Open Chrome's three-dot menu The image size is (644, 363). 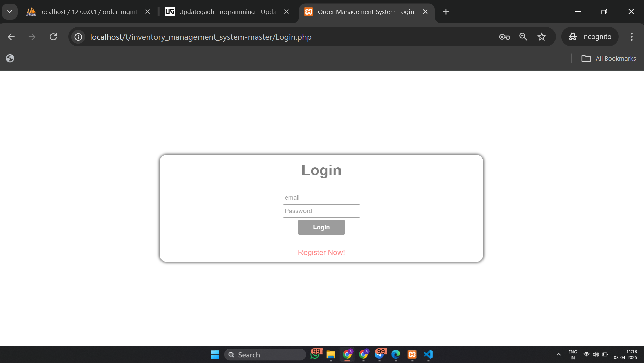(632, 37)
